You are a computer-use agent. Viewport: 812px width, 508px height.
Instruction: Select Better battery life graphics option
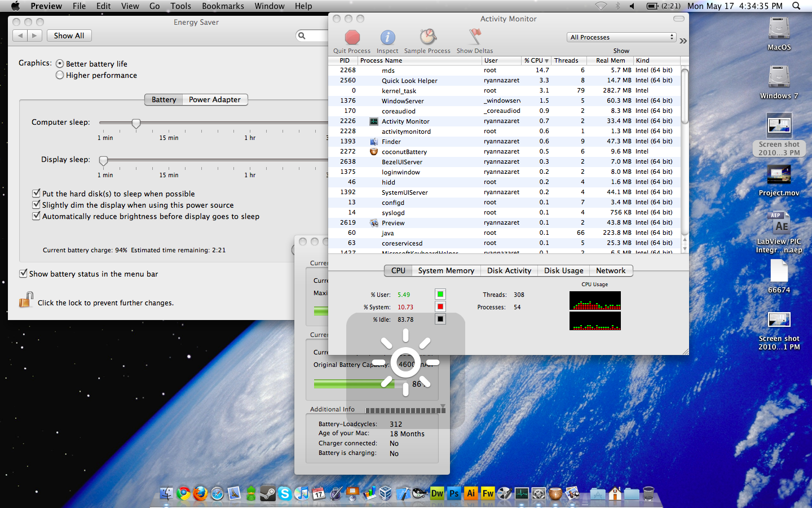[x=60, y=64]
